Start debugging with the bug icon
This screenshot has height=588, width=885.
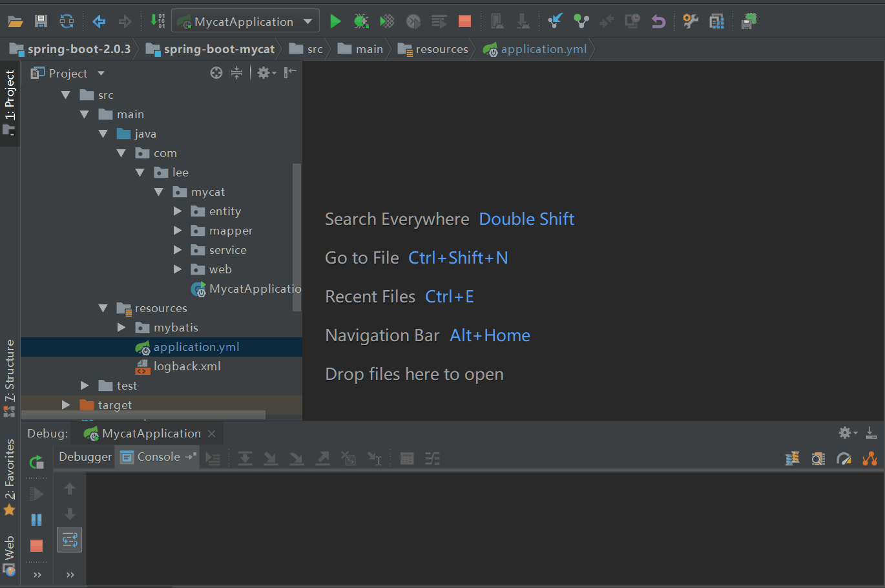point(361,21)
